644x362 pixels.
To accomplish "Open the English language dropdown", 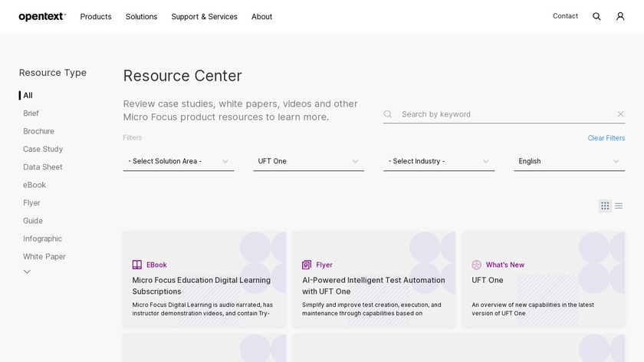I will click(569, 162).
